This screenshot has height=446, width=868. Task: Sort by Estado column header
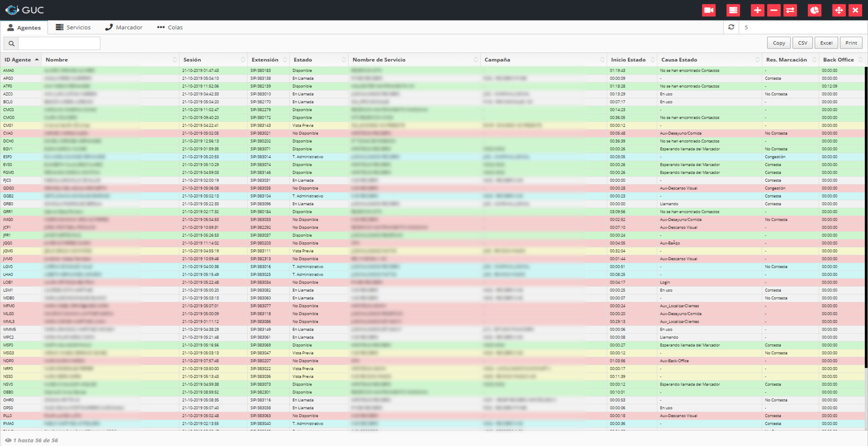coord(319,60)
